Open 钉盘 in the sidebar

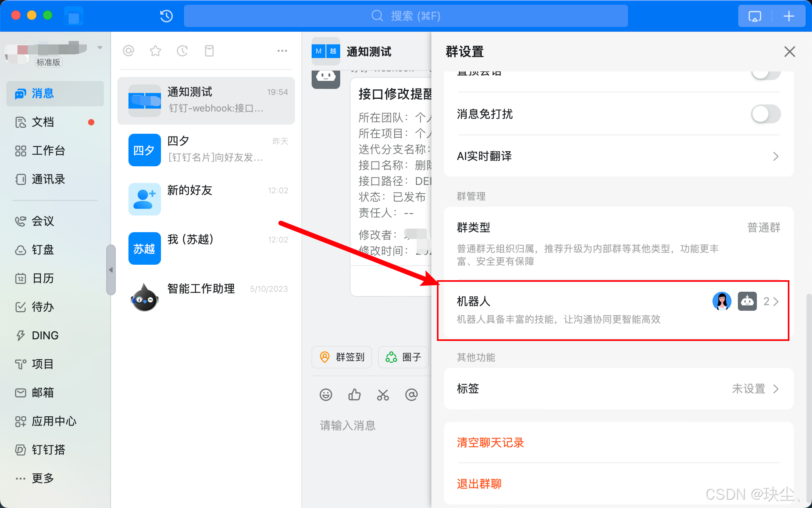pos(55,250)
